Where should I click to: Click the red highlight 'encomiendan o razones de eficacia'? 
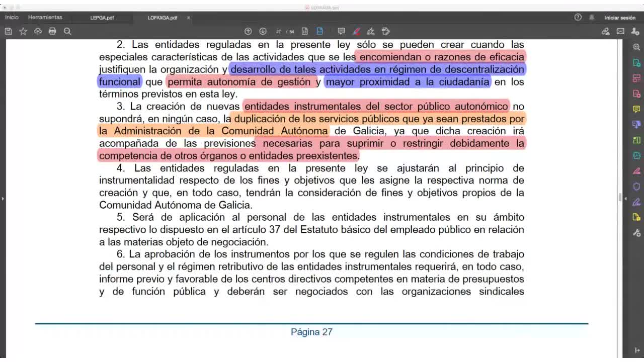tap(441, 57)
